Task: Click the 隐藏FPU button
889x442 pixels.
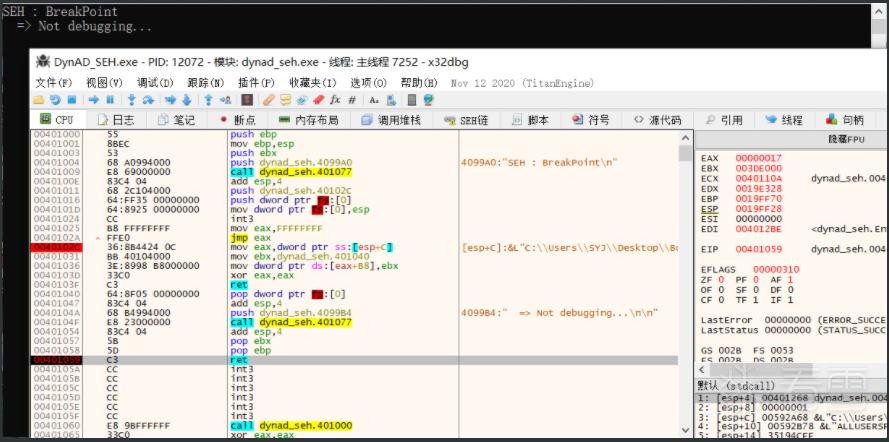Action: [x=845, y=139]
